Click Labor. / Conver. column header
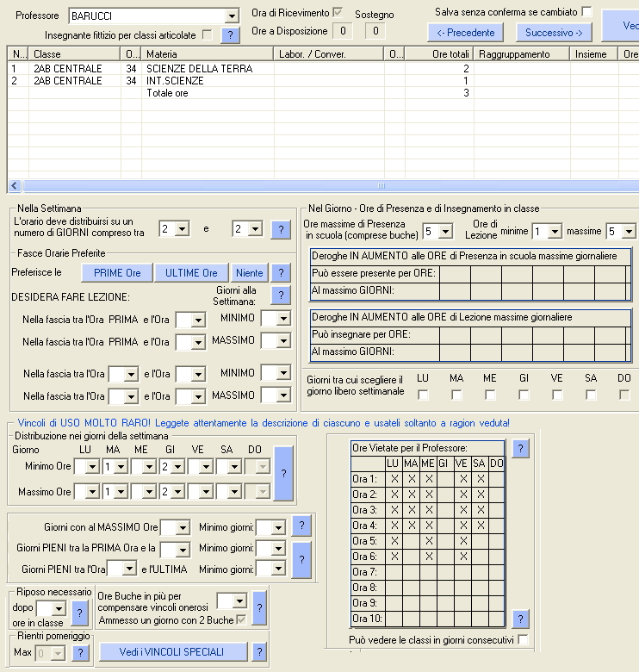 click(329, 54)
